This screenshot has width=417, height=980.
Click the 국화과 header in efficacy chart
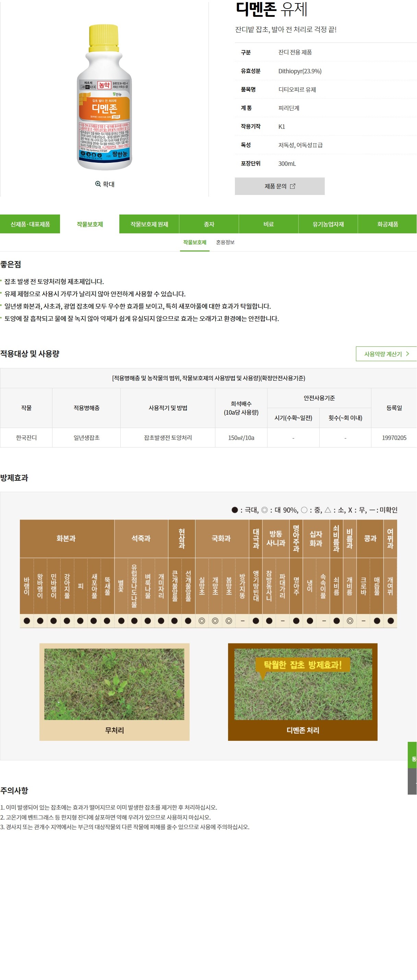coord(222,538)
